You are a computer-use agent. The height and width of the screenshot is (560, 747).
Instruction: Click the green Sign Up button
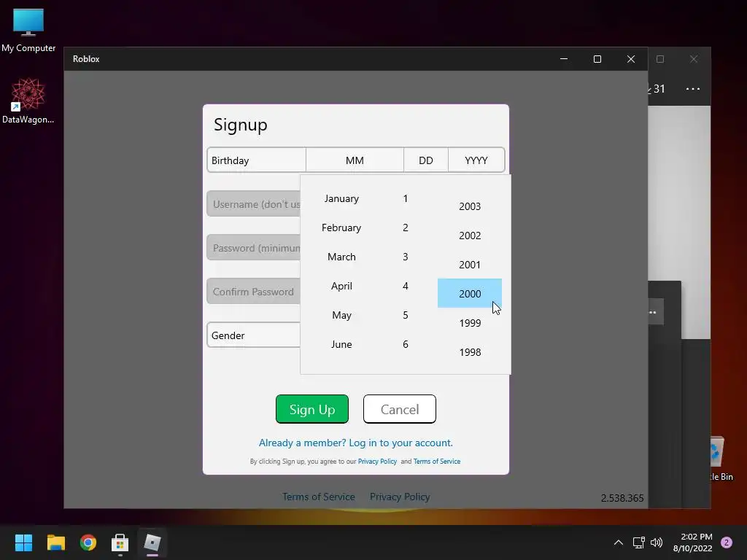(x=312, y=409)
